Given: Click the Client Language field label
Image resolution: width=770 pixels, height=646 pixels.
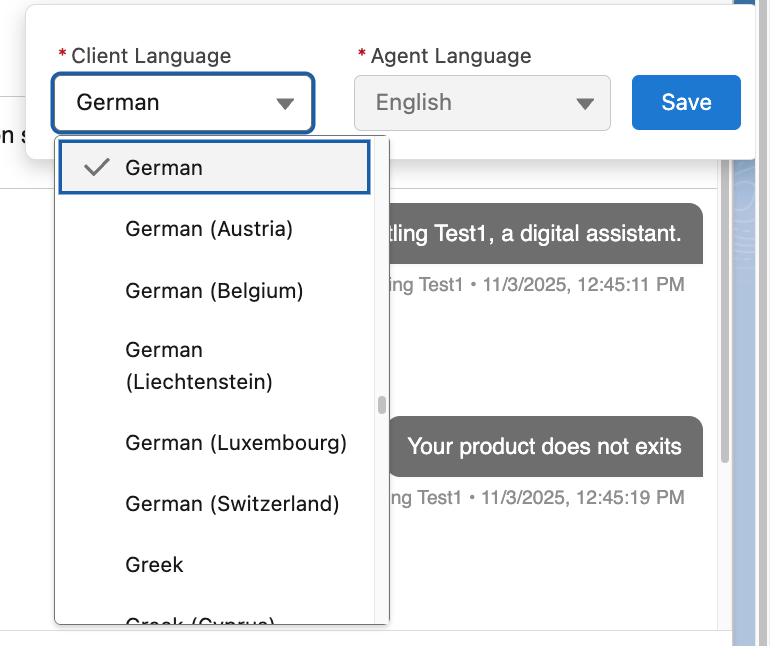Looking at the screenshot, I should 151,56.
